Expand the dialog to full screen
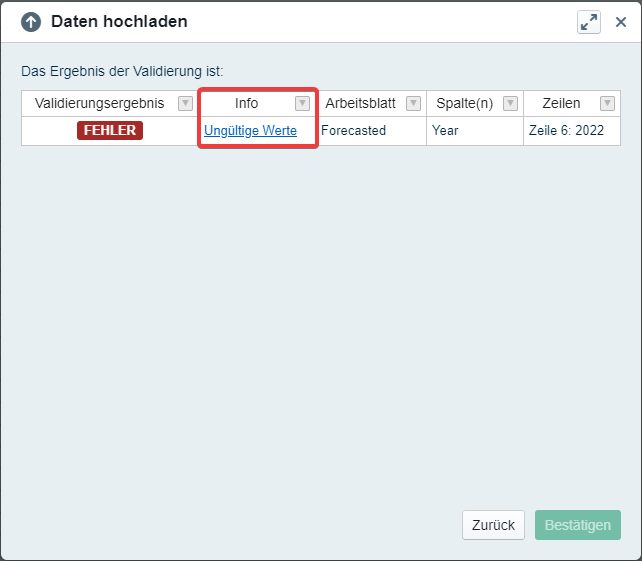 click(x=589, y=22)
